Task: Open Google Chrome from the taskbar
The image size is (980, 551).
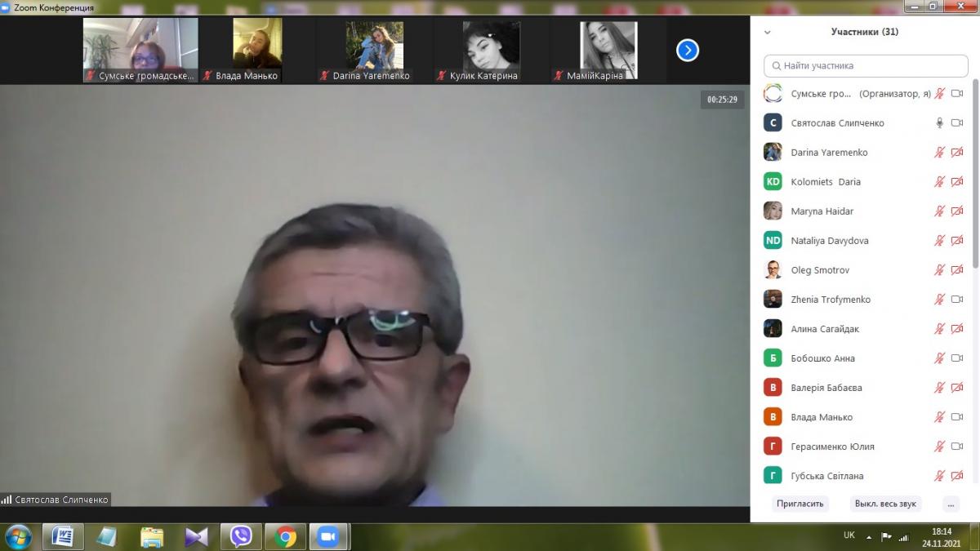Action: pos(286,536)
